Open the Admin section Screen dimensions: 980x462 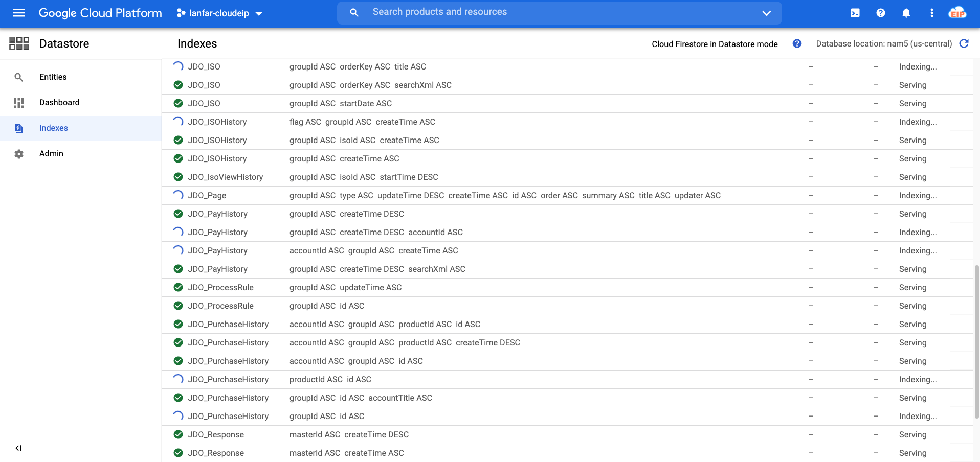tap(51, 153)
